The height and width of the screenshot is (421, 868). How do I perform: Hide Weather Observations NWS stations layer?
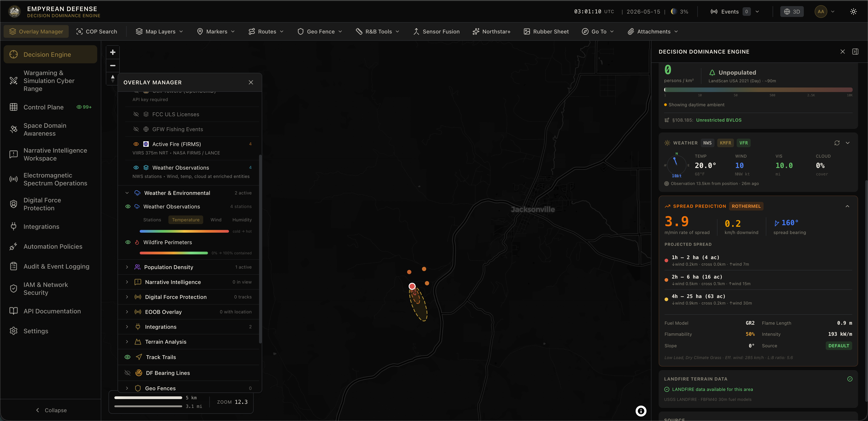(136, 168)
